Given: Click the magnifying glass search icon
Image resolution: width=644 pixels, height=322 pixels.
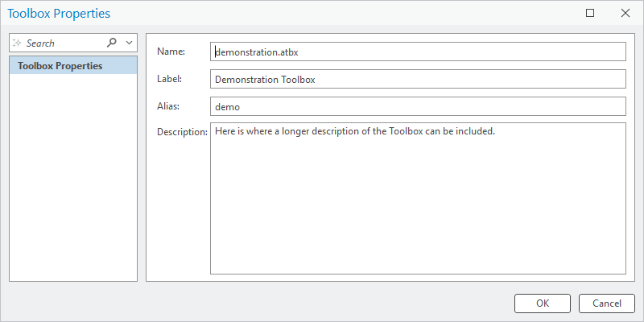Looking at the screenshot, I should pos(112,43).
